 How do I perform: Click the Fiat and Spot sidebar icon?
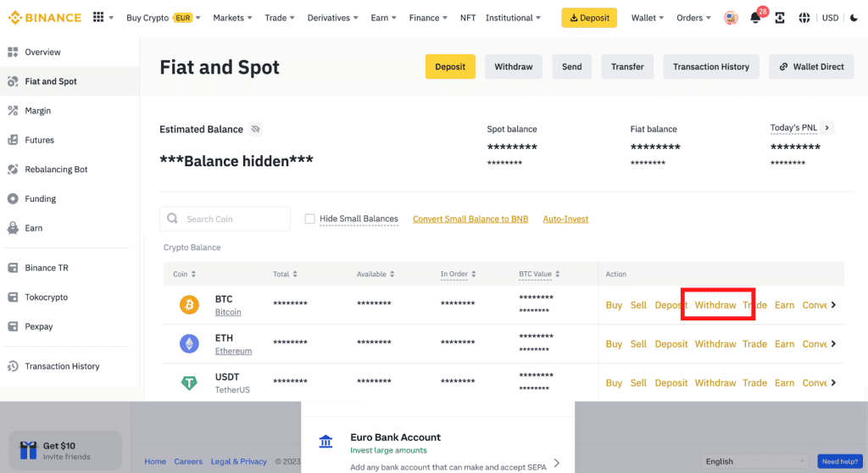pos(13,81)
